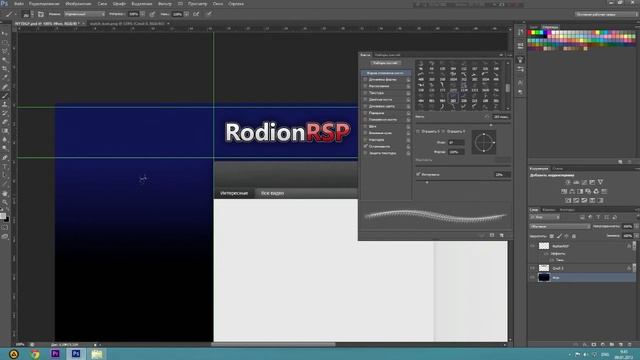
Task: Enable Текстура checkbox in Brush panel
Action: click(x=365, y=93)
